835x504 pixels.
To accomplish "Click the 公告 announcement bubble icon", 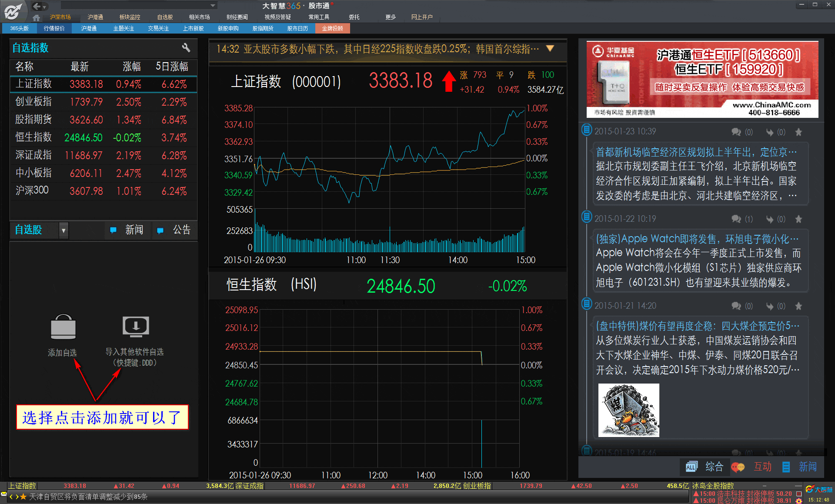I will pyautogui.click(x=160, y=230).
